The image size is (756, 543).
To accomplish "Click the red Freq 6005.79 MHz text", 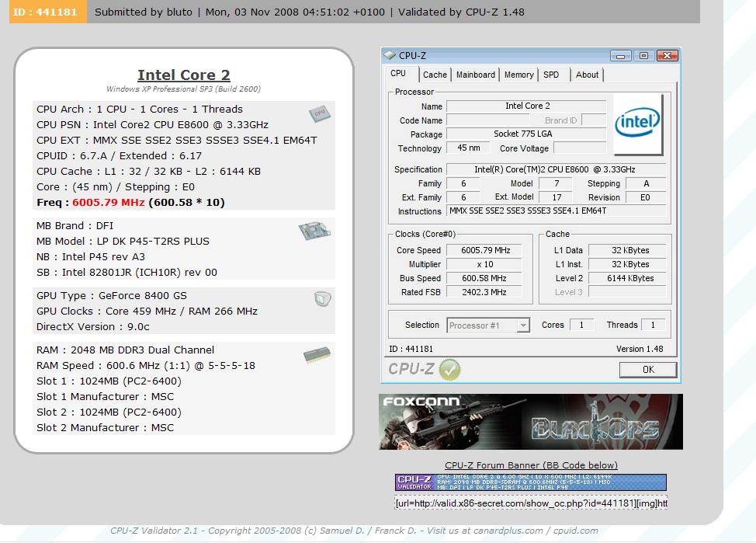I will pyautogui.click(x=109, y=203).
